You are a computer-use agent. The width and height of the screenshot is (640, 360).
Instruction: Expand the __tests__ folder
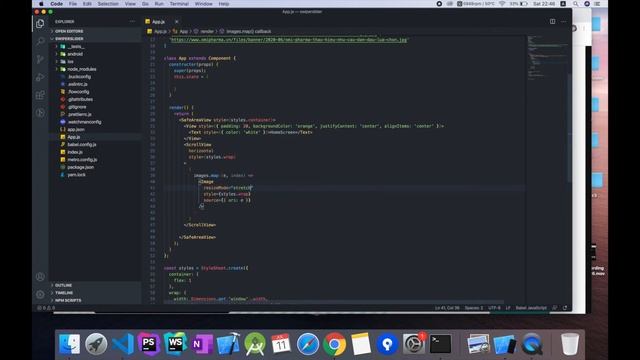coord(76,47)
